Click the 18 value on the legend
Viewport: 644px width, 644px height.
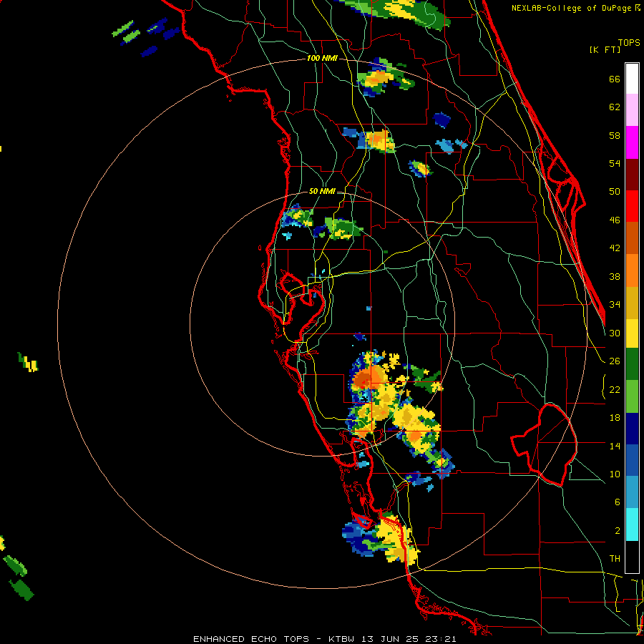coord(615,418)
